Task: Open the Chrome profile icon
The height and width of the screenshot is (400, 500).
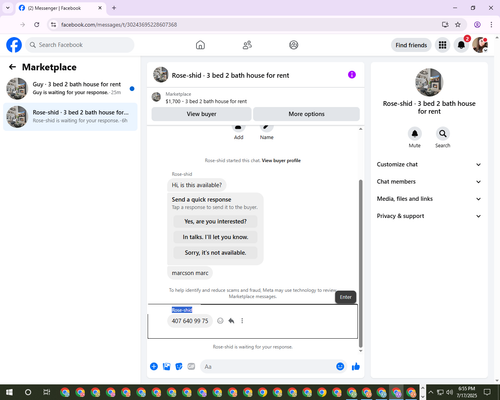Action: [x=477, y=24]
